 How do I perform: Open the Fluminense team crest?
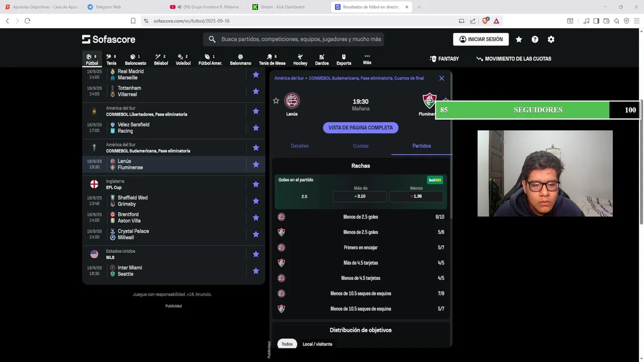click(429, 101)
